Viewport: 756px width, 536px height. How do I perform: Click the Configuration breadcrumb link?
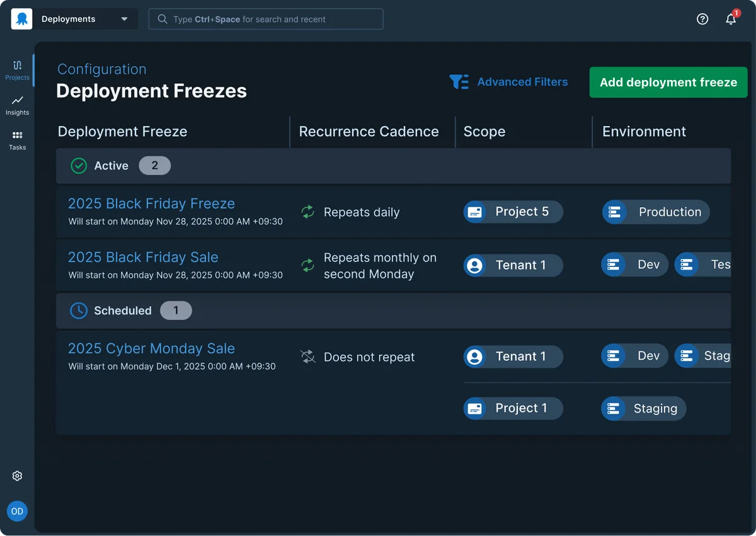(101, 69)
